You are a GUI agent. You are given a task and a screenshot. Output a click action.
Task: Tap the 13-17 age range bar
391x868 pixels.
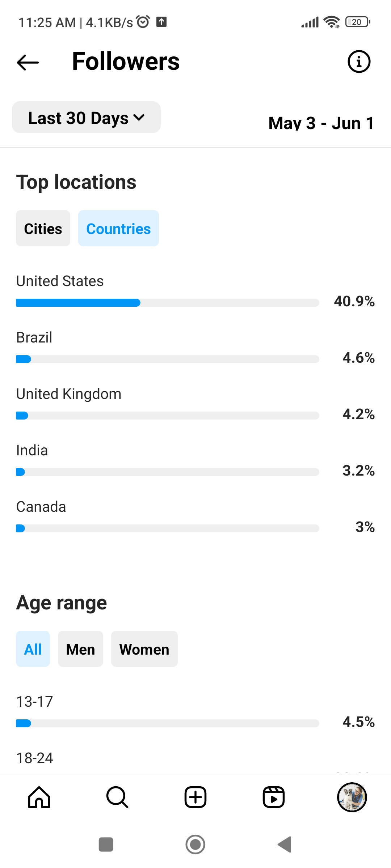[x=167, y=723]
